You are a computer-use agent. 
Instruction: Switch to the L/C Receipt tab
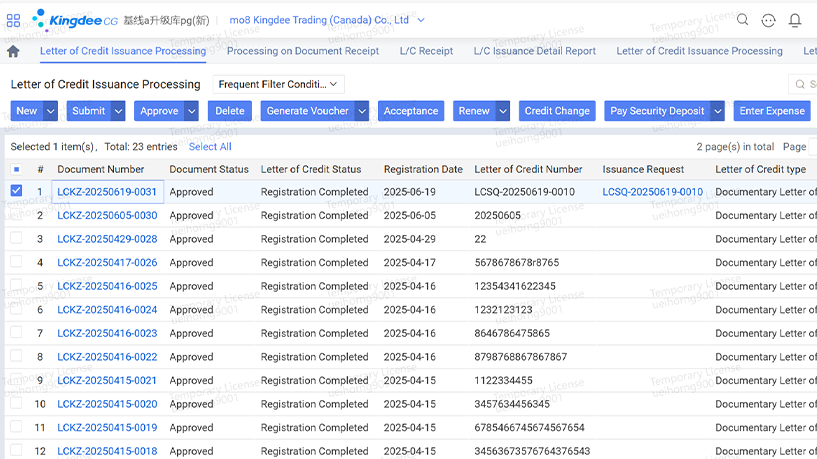(x=426, y=51)
